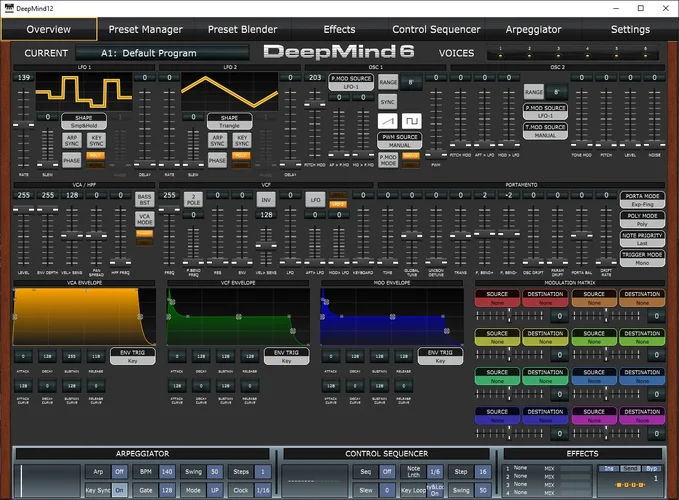679x500 pixels.
Task: Select the square waveform icon in OSC 1
Action: click(x=410, y=121)
